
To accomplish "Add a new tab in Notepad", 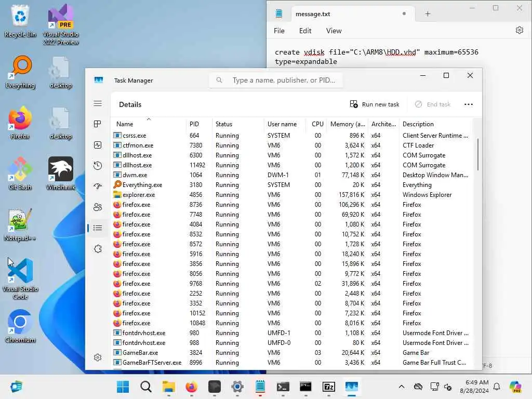I will (x=428, y=14).
